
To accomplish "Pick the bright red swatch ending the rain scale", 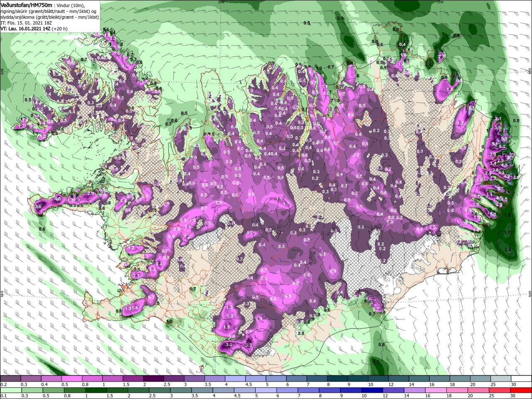I will (521, 390).
